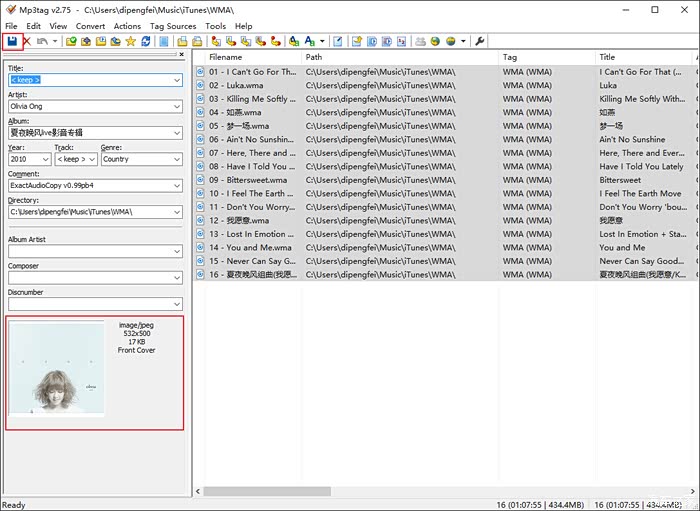Sort by the Filename column header
This screenshot has width=700, height=511.
point(250,57)
